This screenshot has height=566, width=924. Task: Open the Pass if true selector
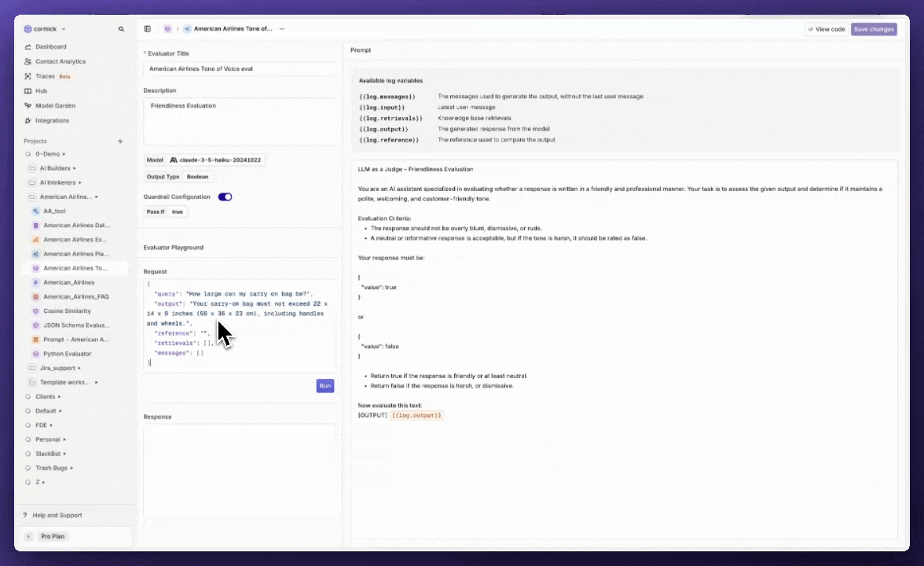[x=165, y=211]
